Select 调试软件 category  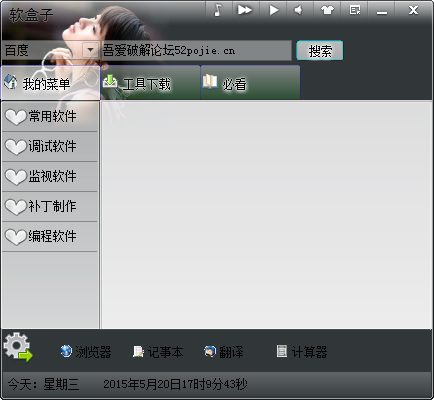click(50, 146)
